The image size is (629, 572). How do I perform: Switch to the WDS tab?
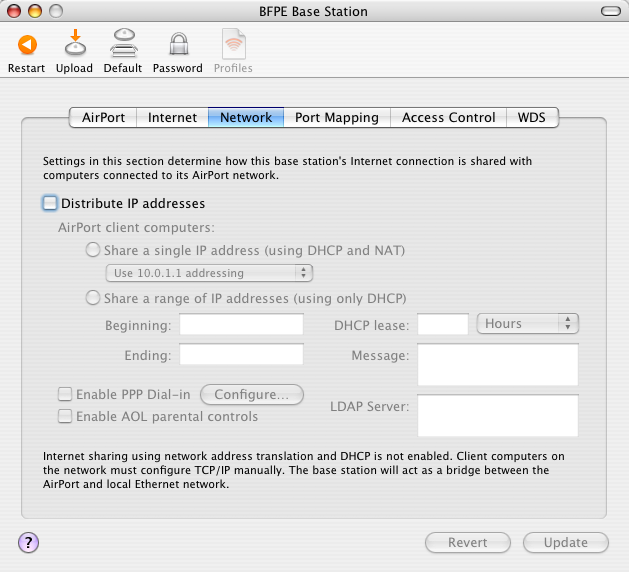(x=532, y=118)
